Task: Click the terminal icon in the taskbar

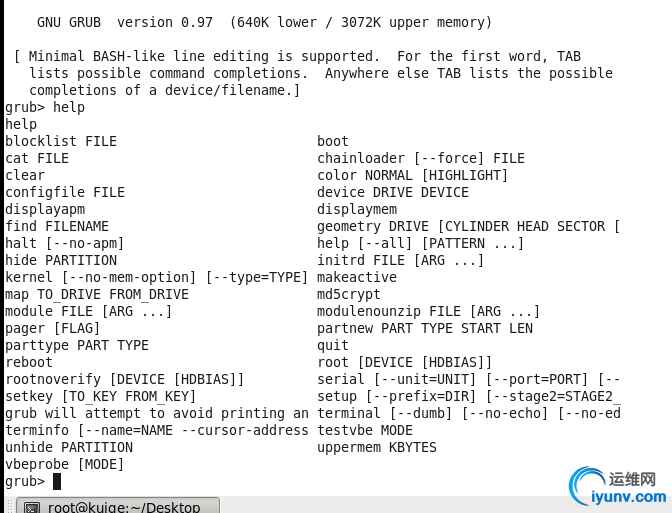Action: pos(32,508)
